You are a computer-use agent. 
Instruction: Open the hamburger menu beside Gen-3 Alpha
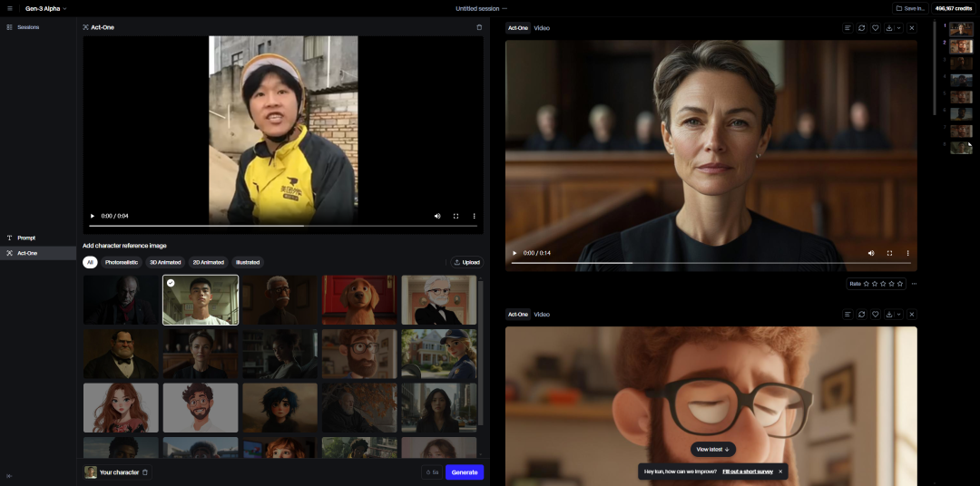9,9
